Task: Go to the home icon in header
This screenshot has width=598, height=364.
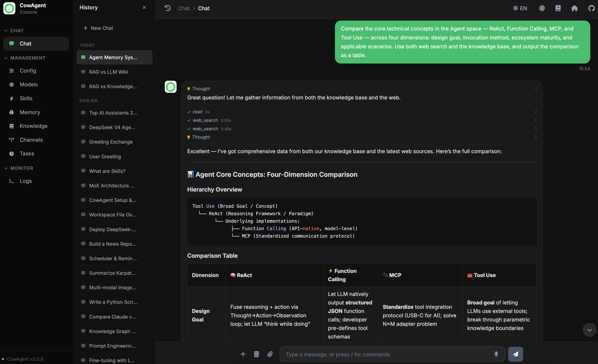Action: coord(574,8)
